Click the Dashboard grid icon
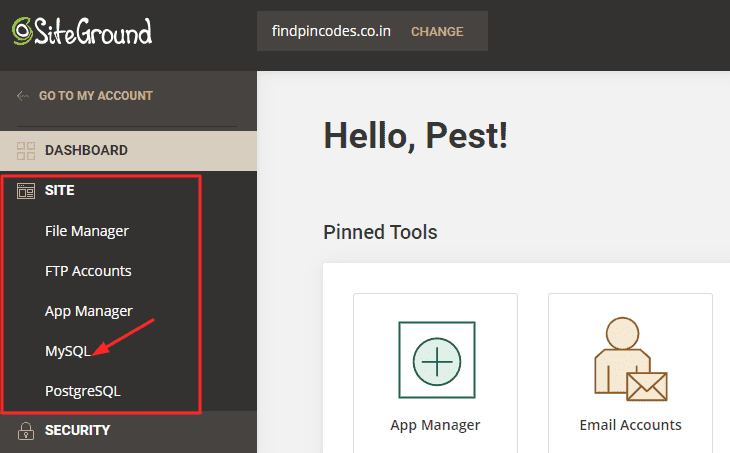This screenshot has height=453, width=730. click(x=26, y=151)
